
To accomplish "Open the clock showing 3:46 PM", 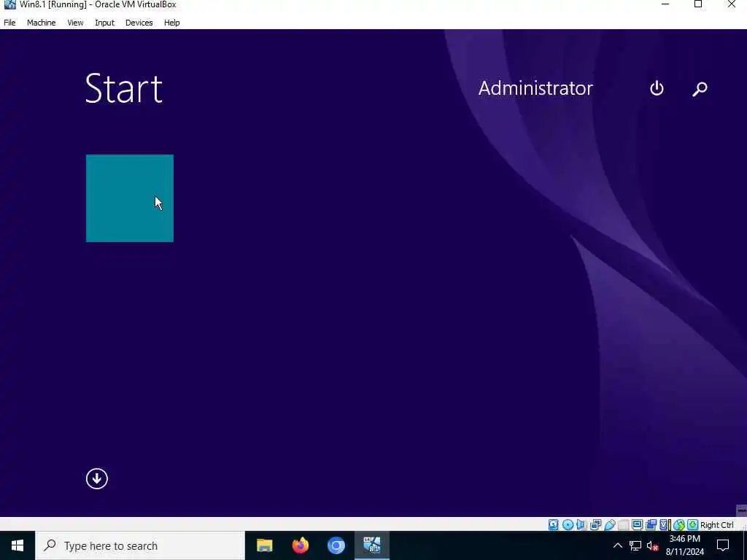I will pos(684,545).
